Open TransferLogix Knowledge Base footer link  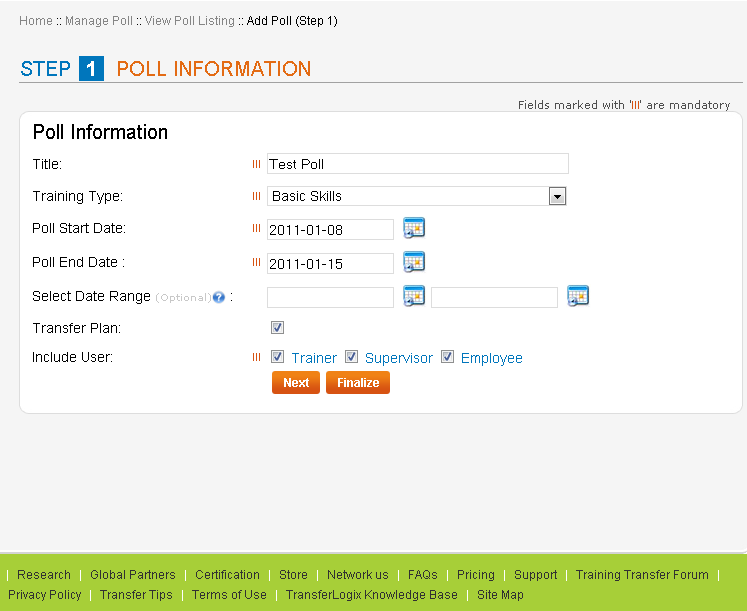click(x=372, y=595)
